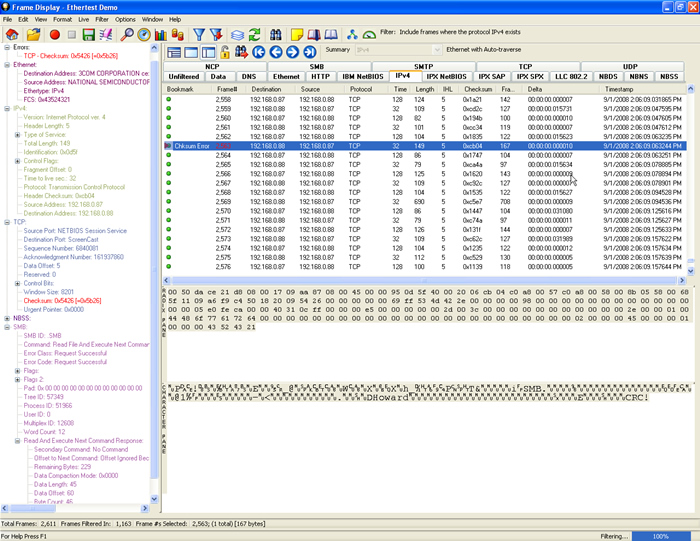Click the magnifying glass icon in toolbar
The image size is (700, 541).
(x=128, y=34)
